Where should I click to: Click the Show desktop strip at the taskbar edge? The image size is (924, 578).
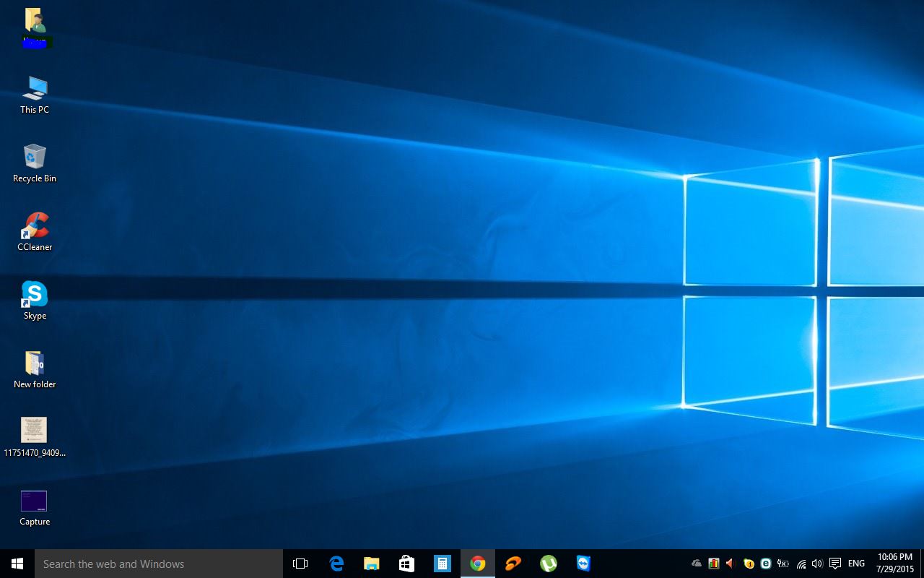(x=922, y=564)
